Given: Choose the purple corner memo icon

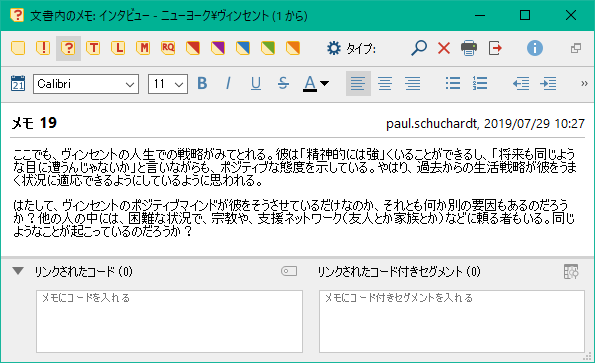Looking at the screenshot, I should pyautogui.click(x=218, y=48).
